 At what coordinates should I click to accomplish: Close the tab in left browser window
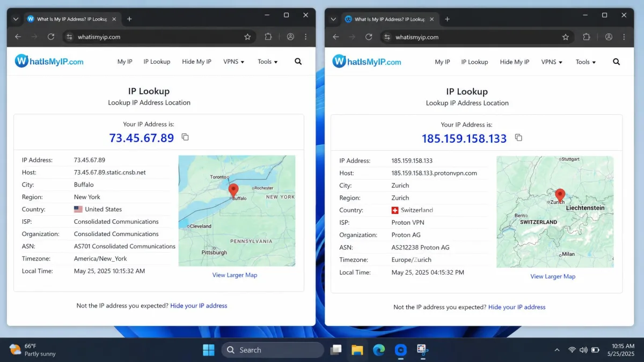click(114, 19)
